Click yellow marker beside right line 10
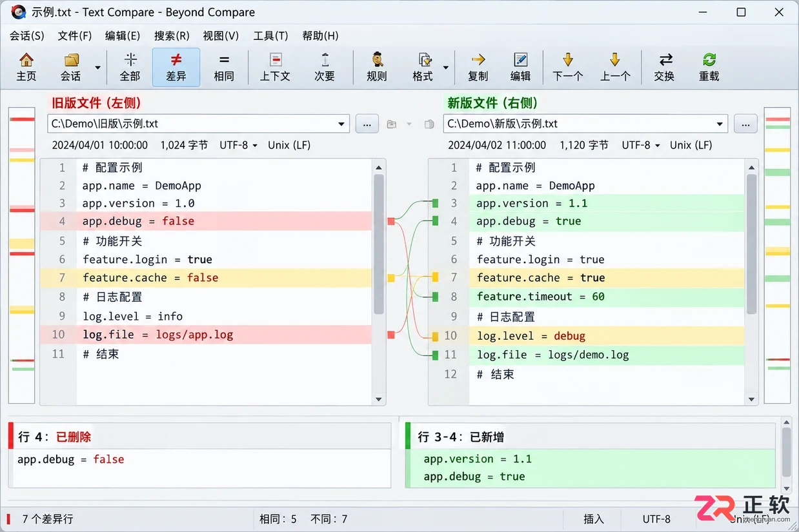Screen dimensions: 799x532 [435, 336]
